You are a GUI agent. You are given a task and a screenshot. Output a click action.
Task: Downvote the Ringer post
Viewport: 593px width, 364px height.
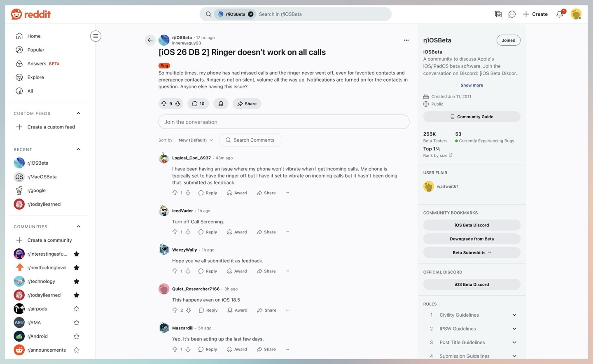(177, 104)
